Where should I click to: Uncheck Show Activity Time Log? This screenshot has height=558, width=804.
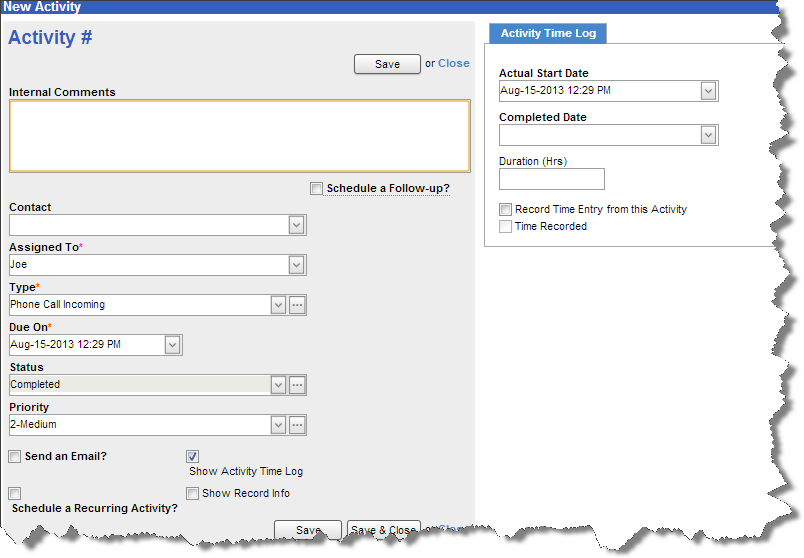[x=193, y=456]
